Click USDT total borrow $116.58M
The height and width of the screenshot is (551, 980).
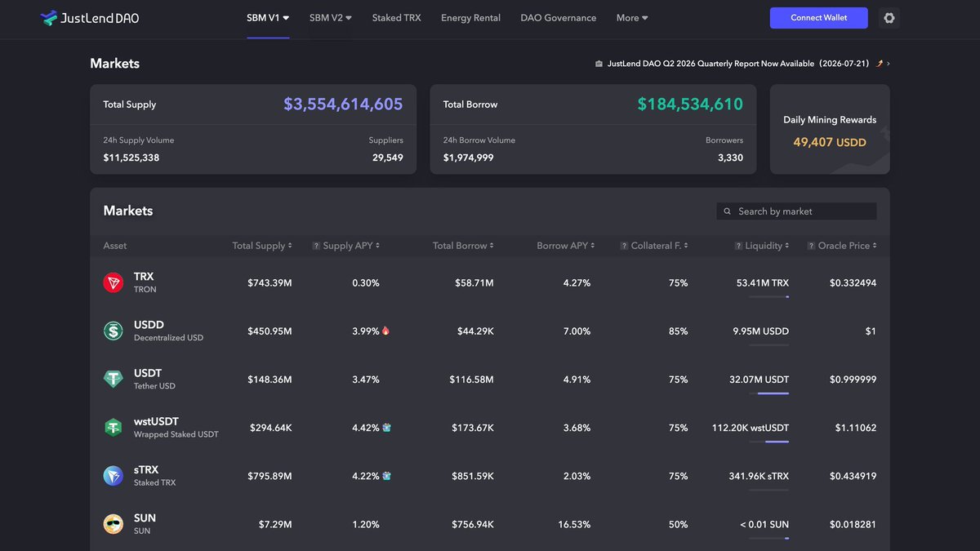pos(471,380)
